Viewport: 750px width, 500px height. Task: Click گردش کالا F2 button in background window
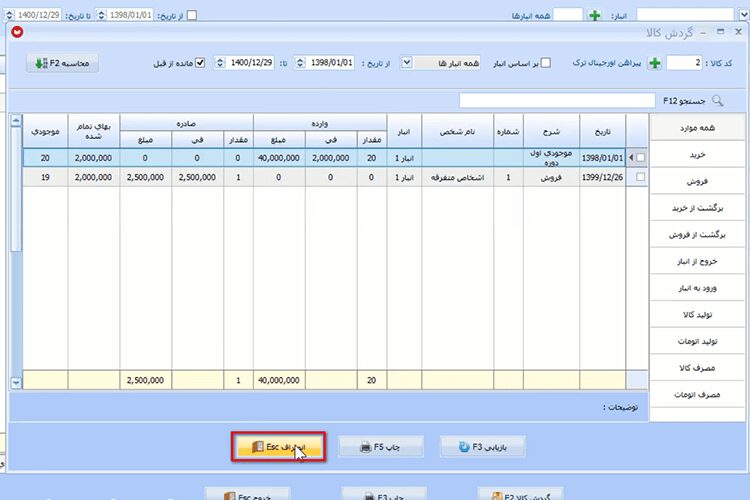[520, 494]
